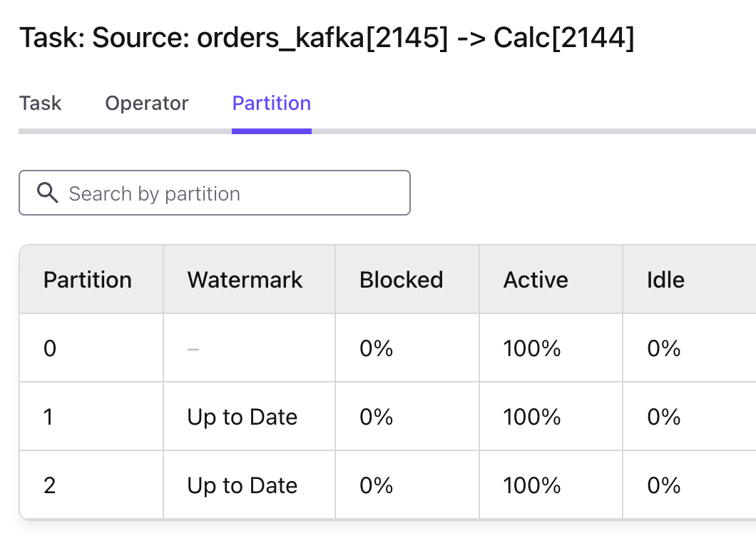
Task: Select the Partition tab
Action: [272, 103]
